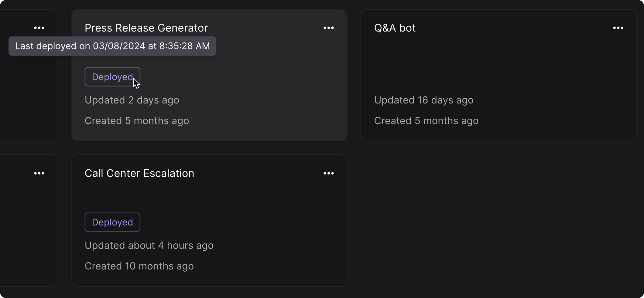The width and height of the screenshot is (644, 298).
Task: Click the ellipsis on the top-left partial card
Action: 39,28
